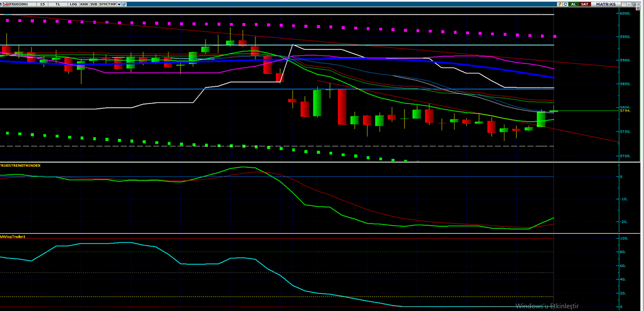Click the SVD toolbar button
The height and width of the screenshot is (311, 644).
(x=94, y=4)
